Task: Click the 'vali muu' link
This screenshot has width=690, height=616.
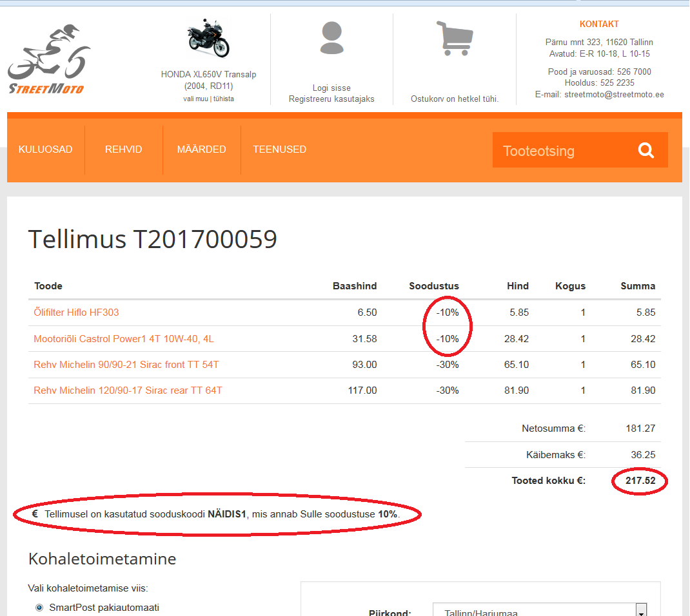Action: (x=195, y=99)
